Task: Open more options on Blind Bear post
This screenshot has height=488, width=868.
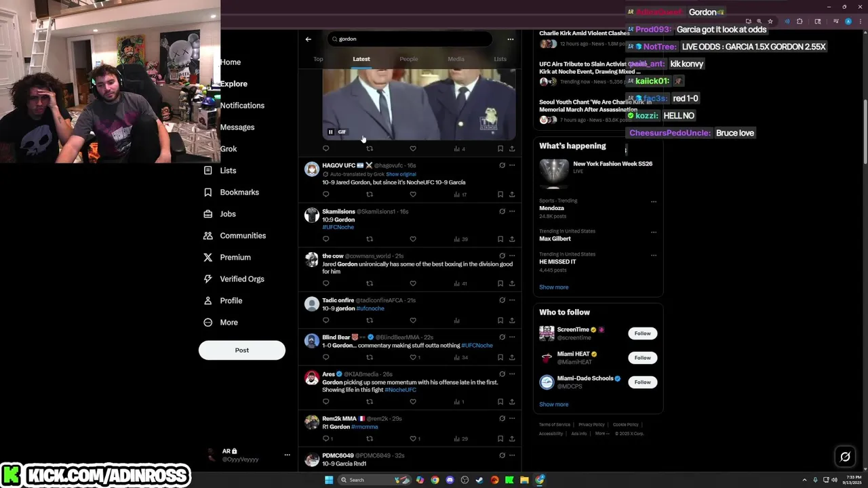Action: (x=512, y=338)
